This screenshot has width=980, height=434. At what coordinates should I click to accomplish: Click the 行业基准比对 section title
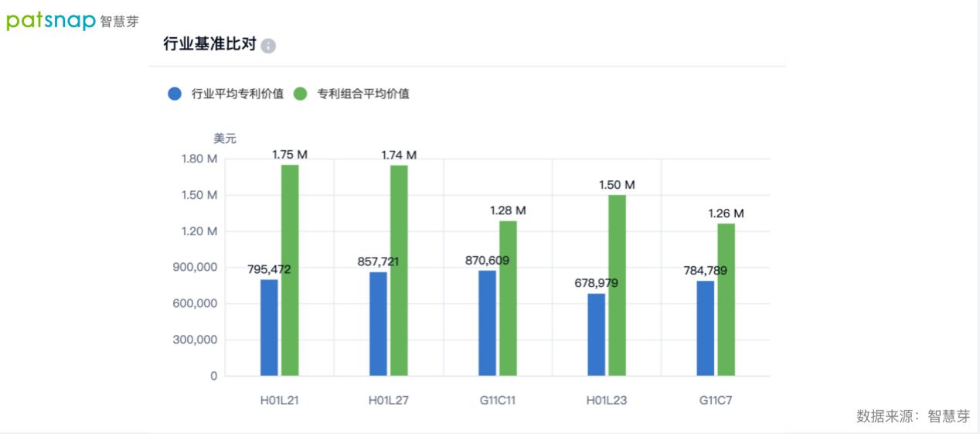tap(209, 44)
